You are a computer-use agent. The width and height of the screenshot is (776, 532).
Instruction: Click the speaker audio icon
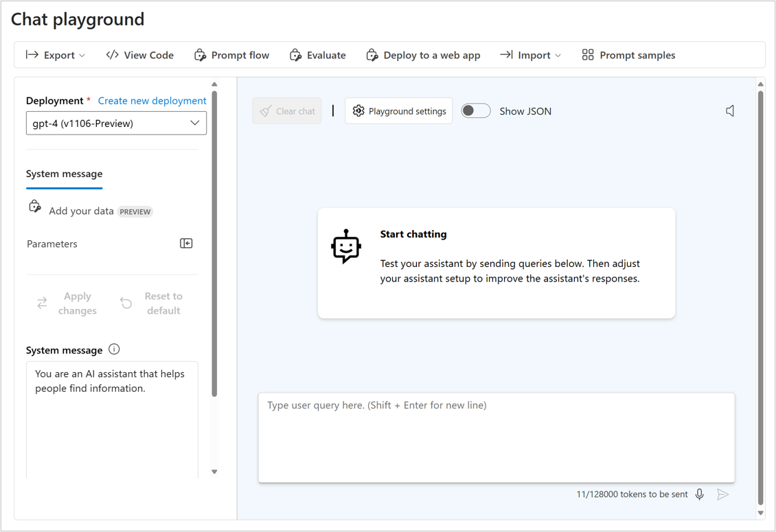pyautogui.click(x=730, y=111)
